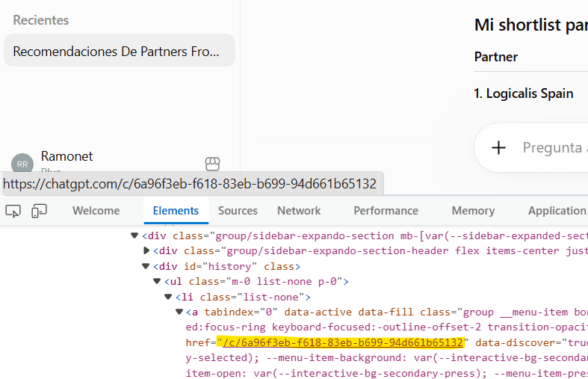This screenshot has height=379, width=588.
Task: Select the inspect element picker icon
Action: coord(13,211)
